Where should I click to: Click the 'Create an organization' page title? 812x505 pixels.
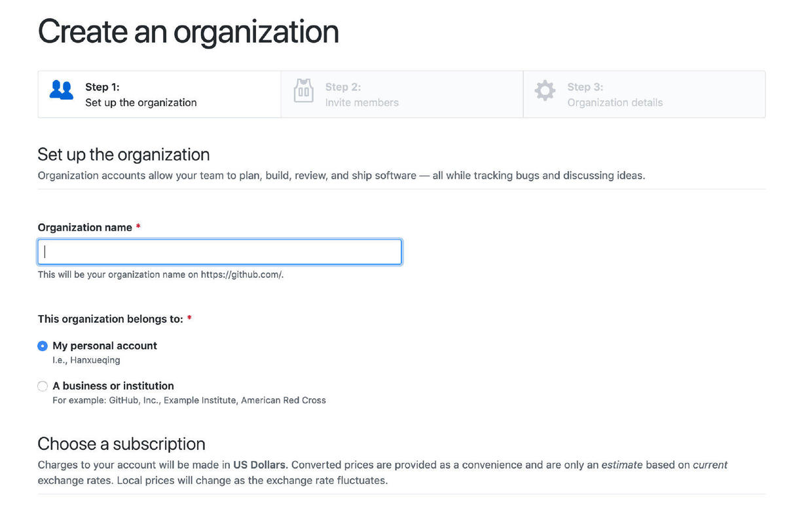pyautogui.click(x=189, y=31)
